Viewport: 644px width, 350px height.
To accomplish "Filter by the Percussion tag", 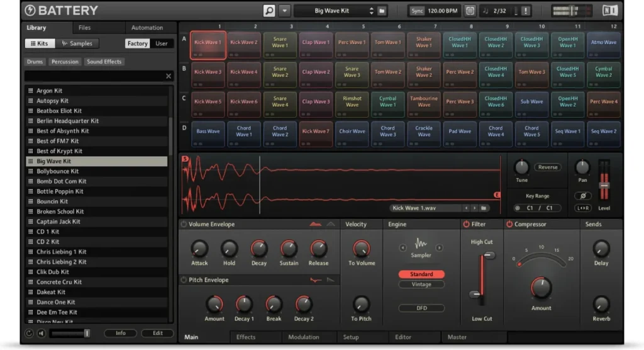I will point(65,62).
